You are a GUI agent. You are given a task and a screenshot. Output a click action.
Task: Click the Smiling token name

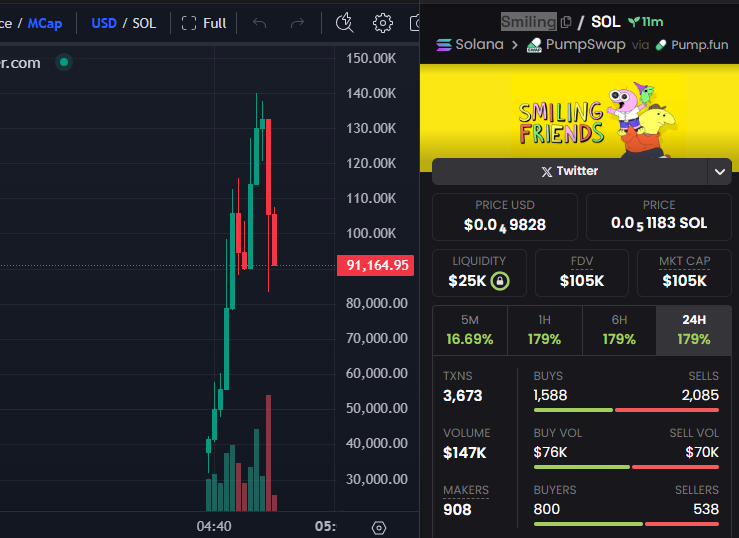tap(528, 22)
